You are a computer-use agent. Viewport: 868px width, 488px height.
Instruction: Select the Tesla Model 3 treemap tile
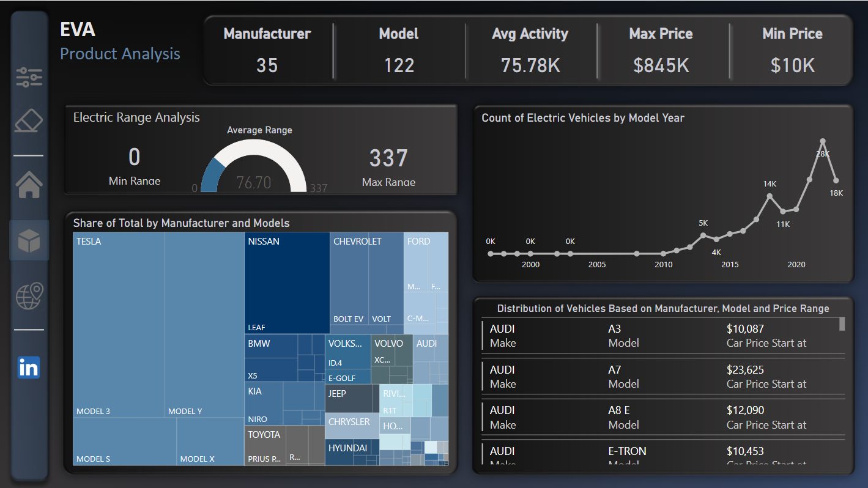pos(119,325)
